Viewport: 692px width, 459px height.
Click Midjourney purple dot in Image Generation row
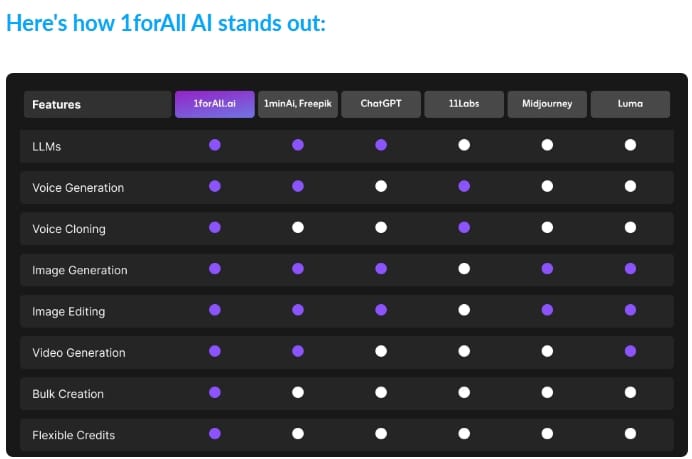(547, 269)
